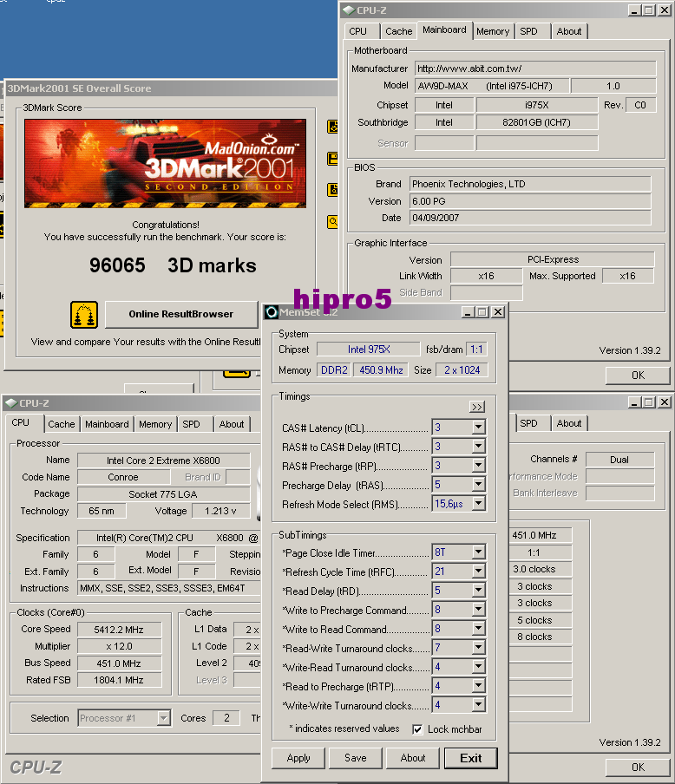Open Cache tab in lower-left CPU-Z window

[x=62, y=424]
